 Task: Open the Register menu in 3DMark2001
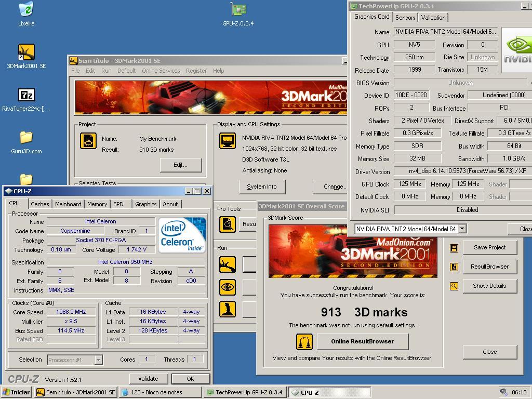(x=196, y=71)
